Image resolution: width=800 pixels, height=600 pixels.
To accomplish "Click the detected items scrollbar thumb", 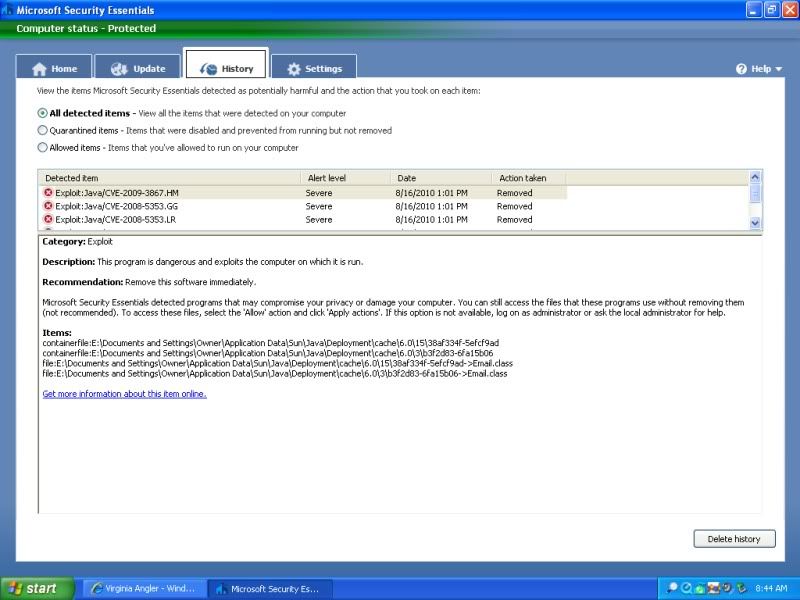I will coord(755,193).
